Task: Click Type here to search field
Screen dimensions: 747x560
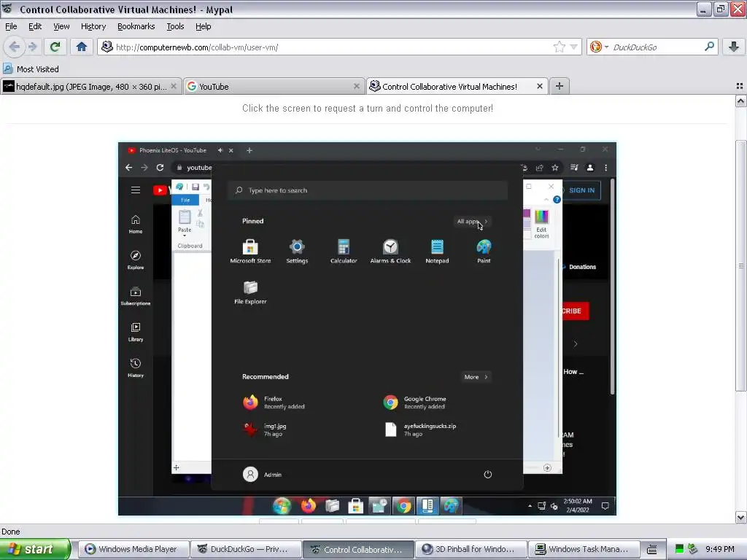Action: tap(368, 190)
